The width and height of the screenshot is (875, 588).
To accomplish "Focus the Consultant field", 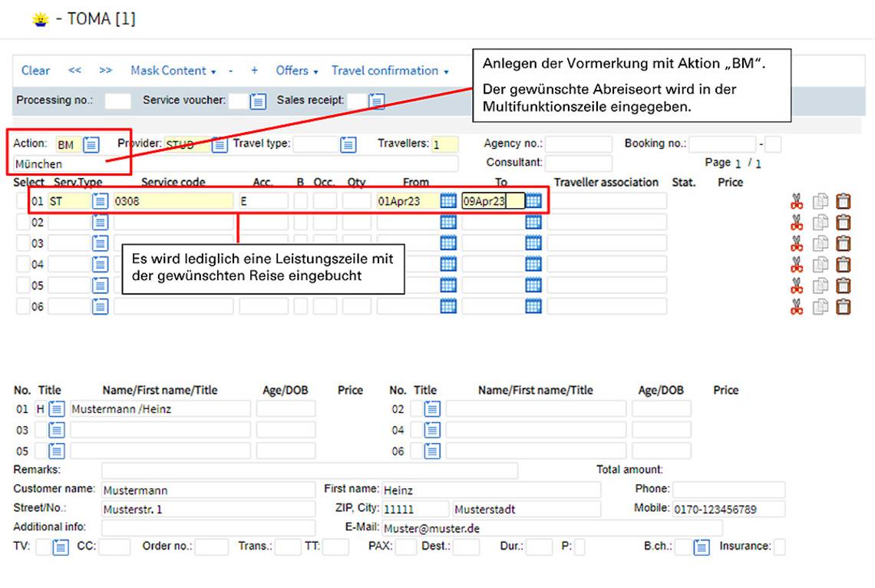I will point(579,163).
